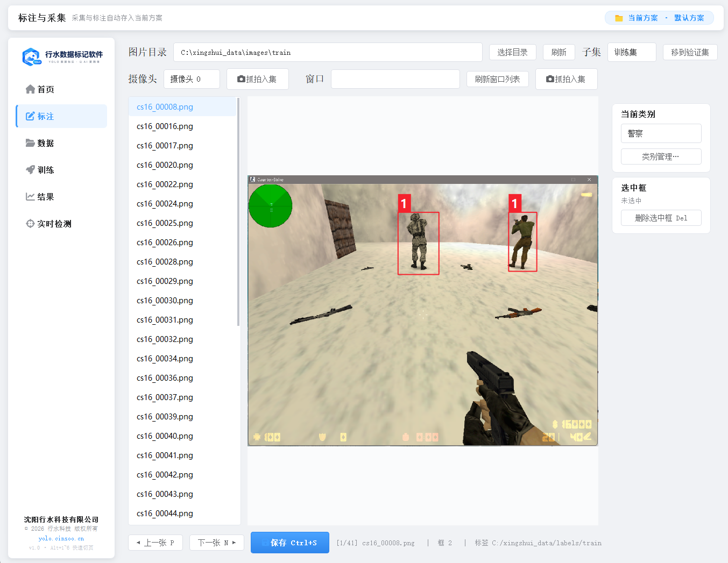
Task: Click the edit icon beside 标注
Action: pos(30,116)
